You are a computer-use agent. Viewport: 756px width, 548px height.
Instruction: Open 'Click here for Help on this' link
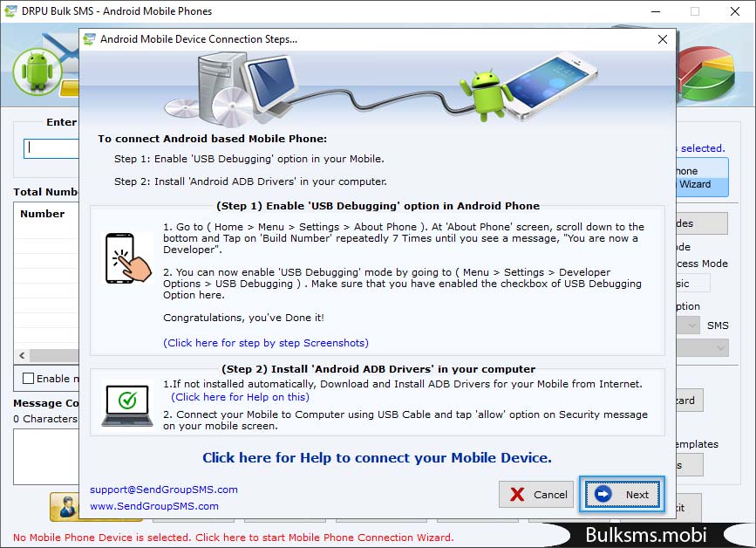(x=240, y=397)
